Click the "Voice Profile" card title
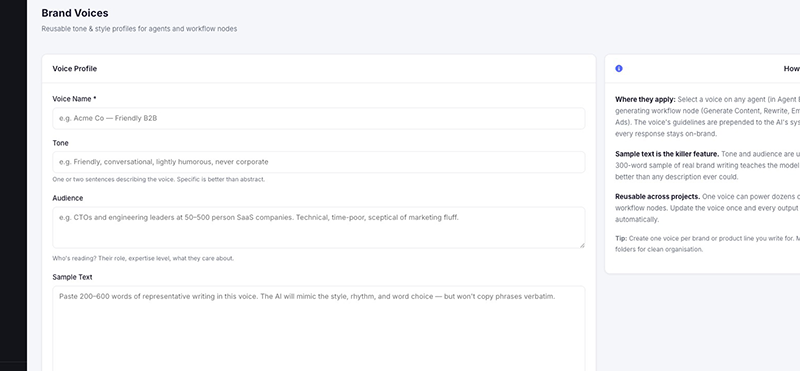Image resolution: width=800 pixels, height=371 pixels. [x=74, y=68]
